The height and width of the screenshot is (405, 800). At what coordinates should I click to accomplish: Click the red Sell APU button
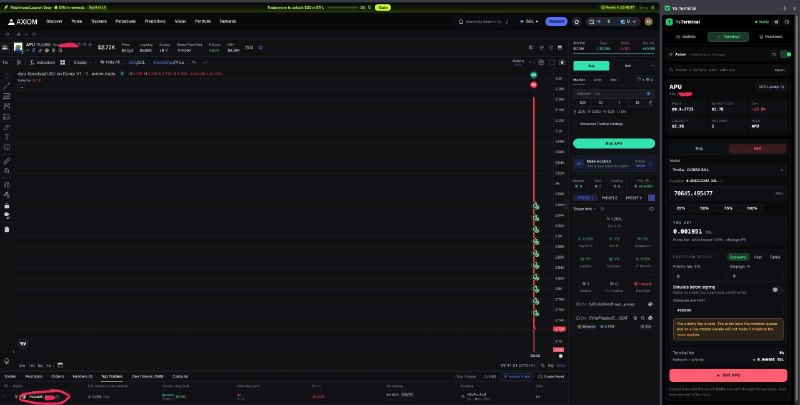pyautogui.click(x=728, y=375)
